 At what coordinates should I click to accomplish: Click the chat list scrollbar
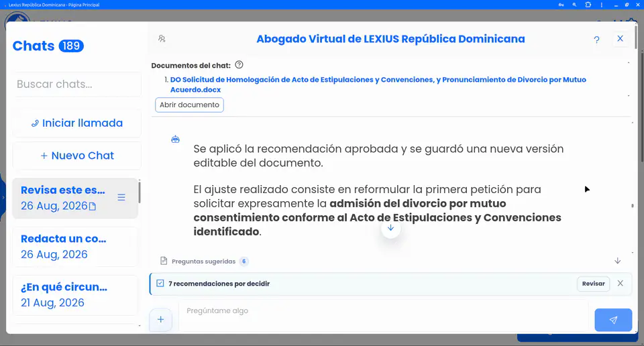click(140, 192)
